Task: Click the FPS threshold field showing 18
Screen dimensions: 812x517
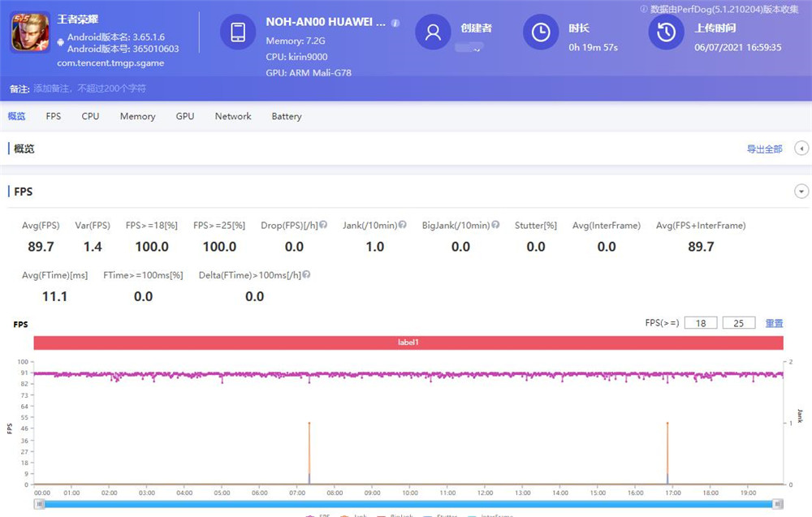Action: click(701, 323)
